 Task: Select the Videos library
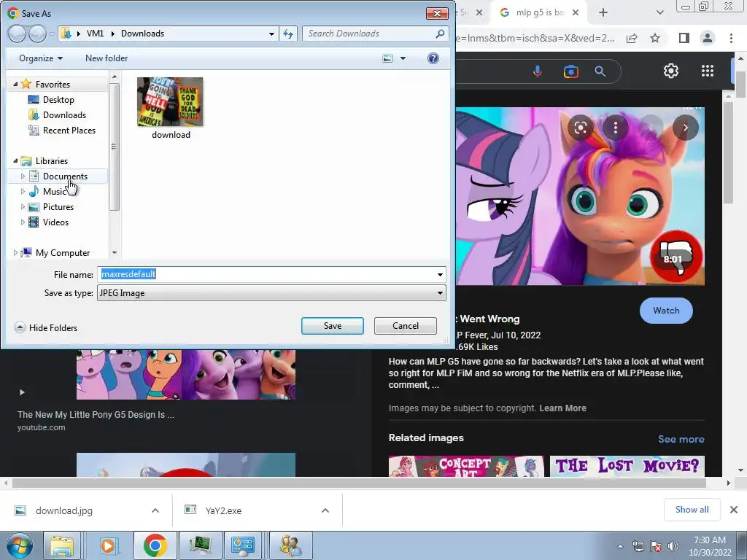tap(55, 222)
